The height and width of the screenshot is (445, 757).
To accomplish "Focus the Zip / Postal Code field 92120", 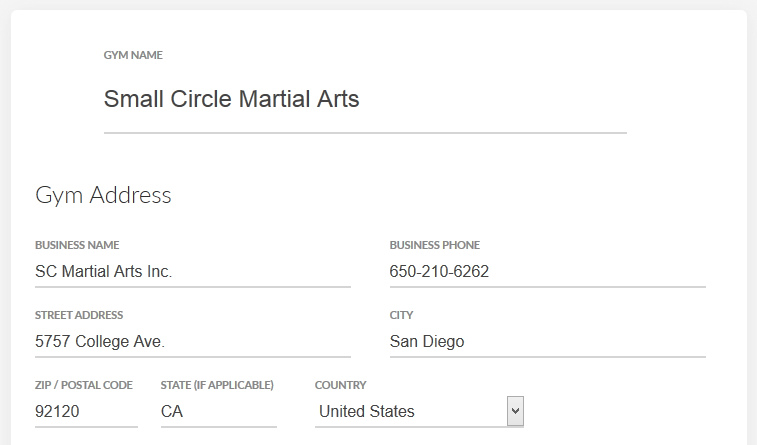I will tap(85, 411).
